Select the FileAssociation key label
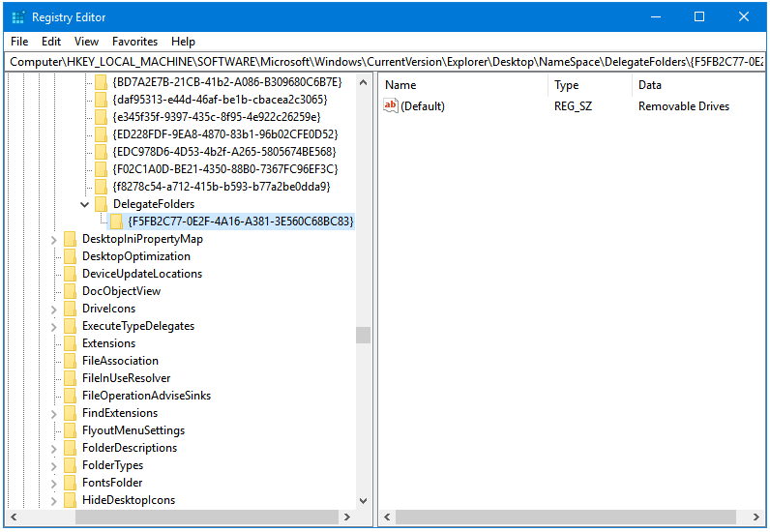The width and height of the screenshot is (770, 532). (120, 361)
